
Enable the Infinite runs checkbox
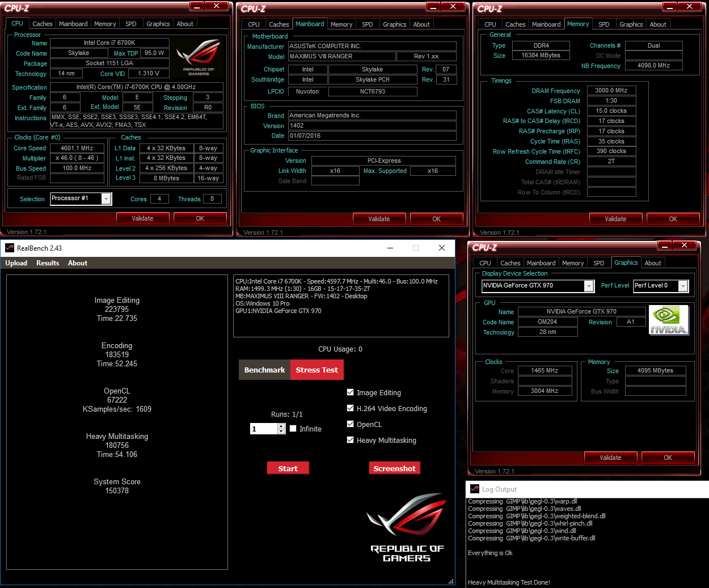tap(293, 429)
